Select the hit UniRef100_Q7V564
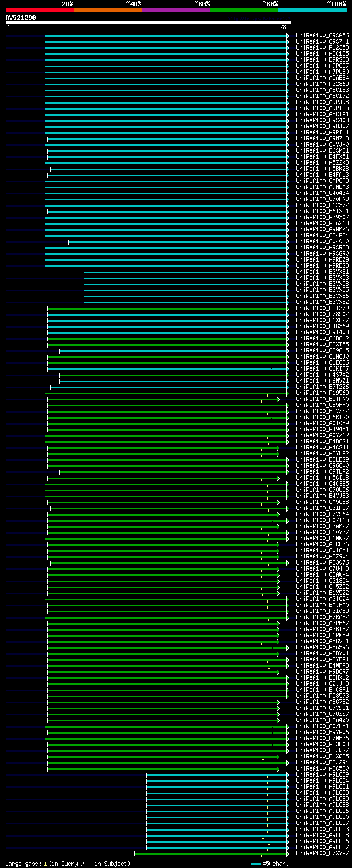The width and height of the screenshot is (352, 868). pyautogui.click(x=322, y=514)
